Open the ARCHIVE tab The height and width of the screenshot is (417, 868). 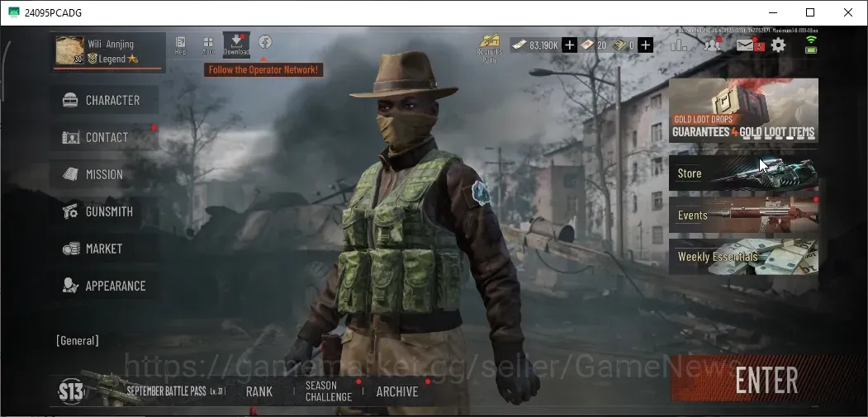point(397,391)
